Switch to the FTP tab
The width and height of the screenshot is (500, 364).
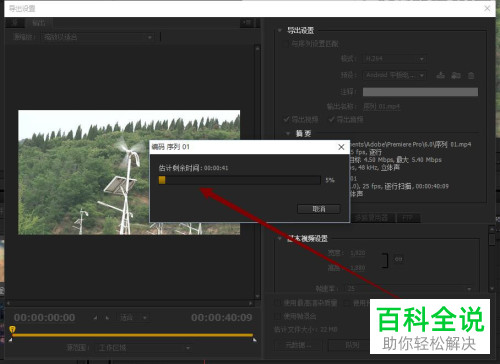click(407, 218)
